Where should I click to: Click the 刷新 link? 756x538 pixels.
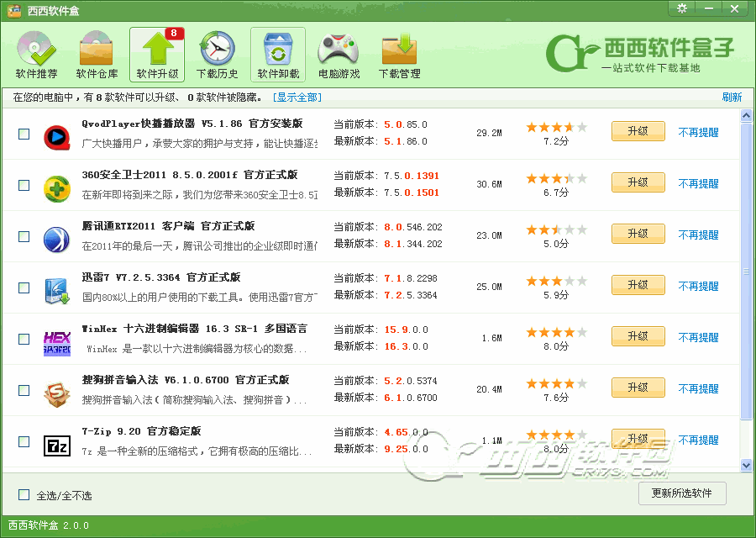[732, 97]
